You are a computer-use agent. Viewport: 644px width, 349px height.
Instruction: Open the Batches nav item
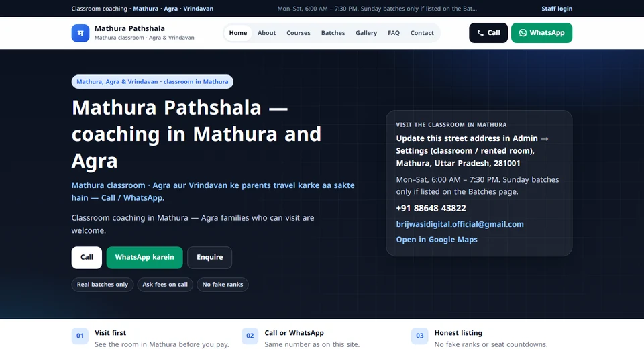(333, 33)
